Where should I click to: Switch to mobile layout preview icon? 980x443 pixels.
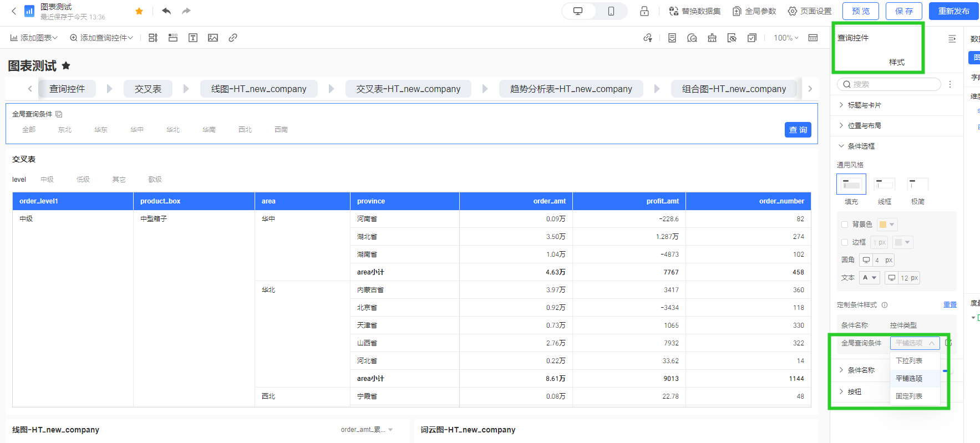pos(611,11)
